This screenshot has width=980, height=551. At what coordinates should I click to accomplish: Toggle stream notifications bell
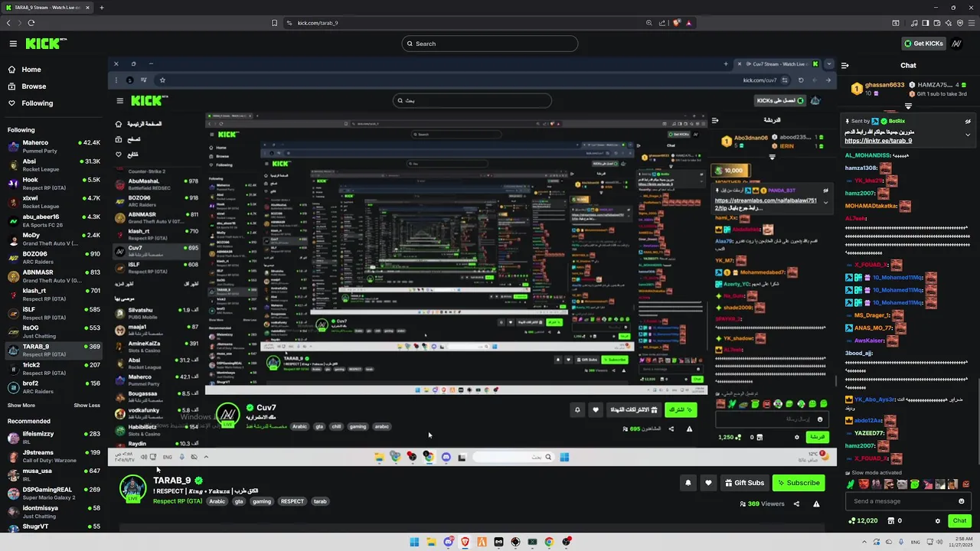click(x=688, y=483)
